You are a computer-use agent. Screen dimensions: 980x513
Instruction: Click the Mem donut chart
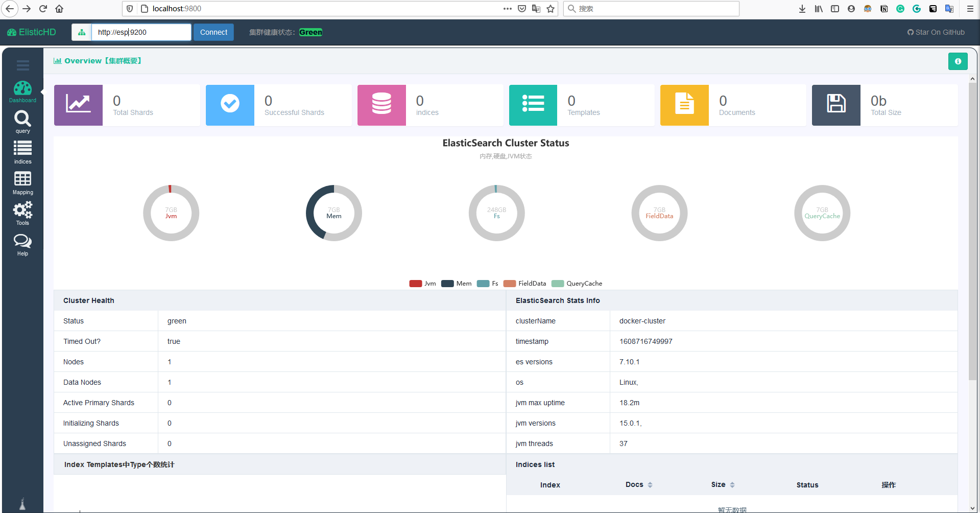point(334,213)
